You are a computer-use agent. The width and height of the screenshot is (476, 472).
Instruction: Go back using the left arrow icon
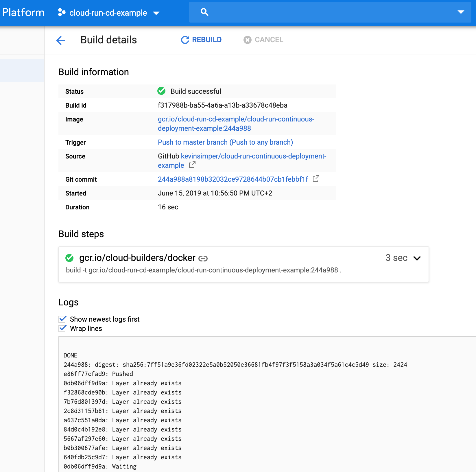click(61, 40)
